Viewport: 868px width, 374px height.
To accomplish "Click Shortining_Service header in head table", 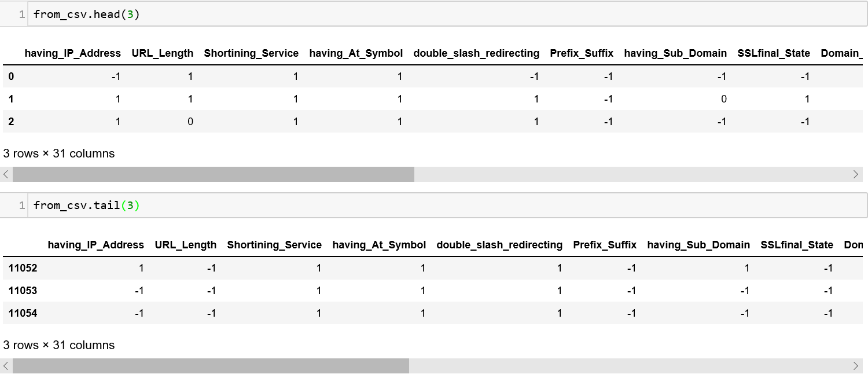I will [251, 53].
